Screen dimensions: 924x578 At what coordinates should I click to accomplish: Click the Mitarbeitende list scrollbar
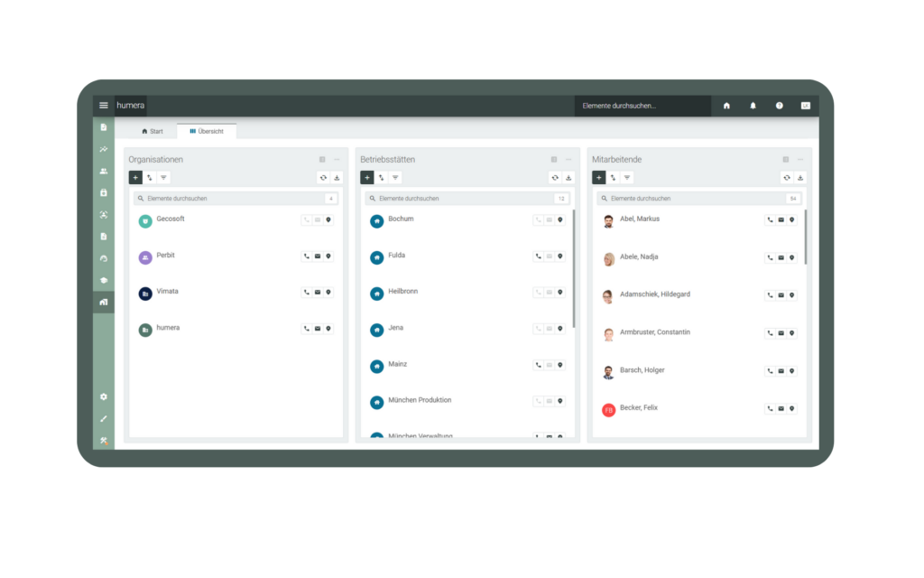pyautogui.click(x=806, y=237)
